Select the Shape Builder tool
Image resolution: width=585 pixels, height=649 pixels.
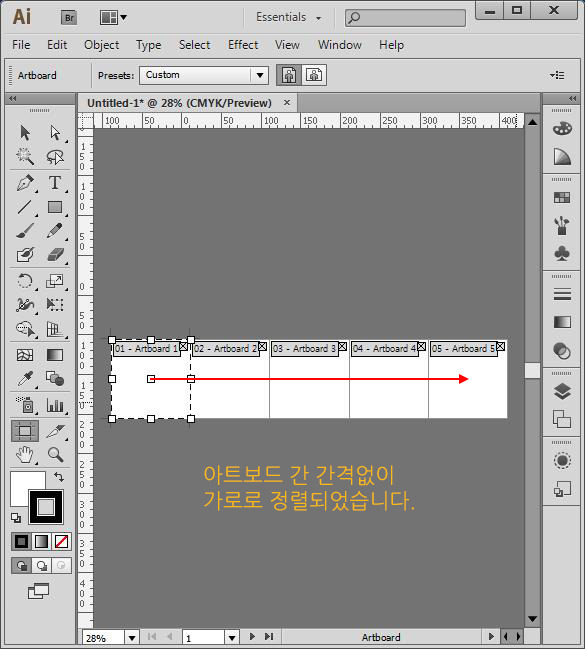click(25, 329)
